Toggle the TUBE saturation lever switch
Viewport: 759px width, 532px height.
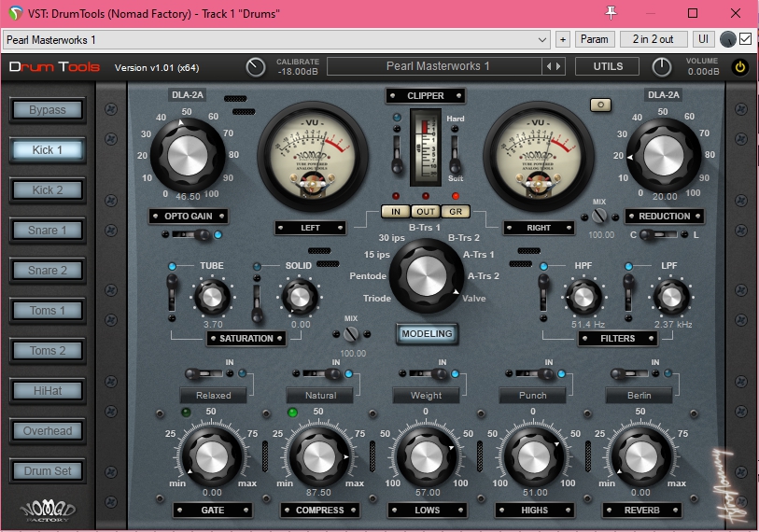point(172,292)
